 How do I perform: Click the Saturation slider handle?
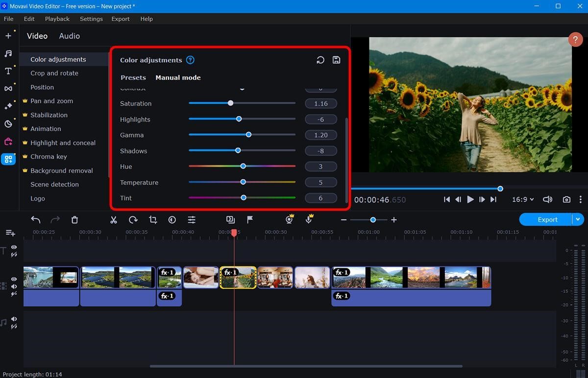tap(230, 103)
